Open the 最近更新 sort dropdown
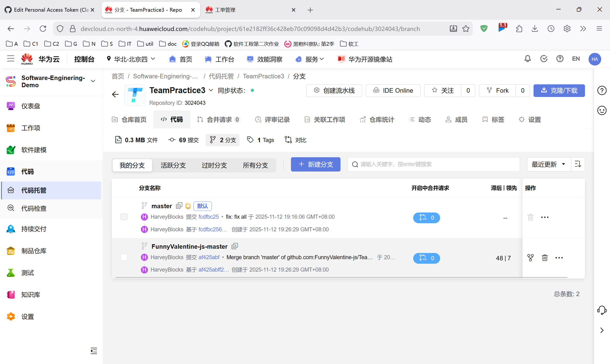 pos(549,164)
